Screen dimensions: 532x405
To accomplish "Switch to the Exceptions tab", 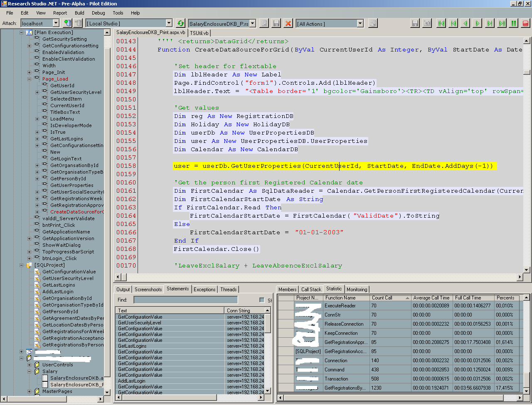I will [x=204, y=290].
